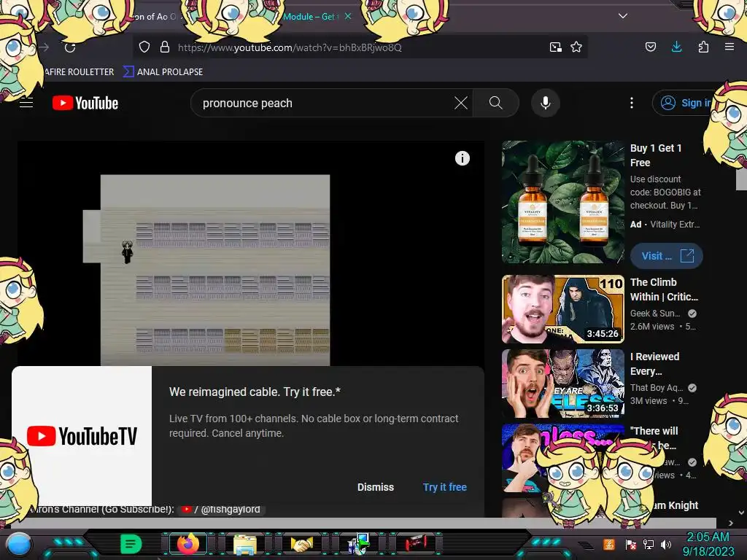The width and height of the screenshot is (747, 560).
Task: Show the video info card icon
Action: pos(462,158)
